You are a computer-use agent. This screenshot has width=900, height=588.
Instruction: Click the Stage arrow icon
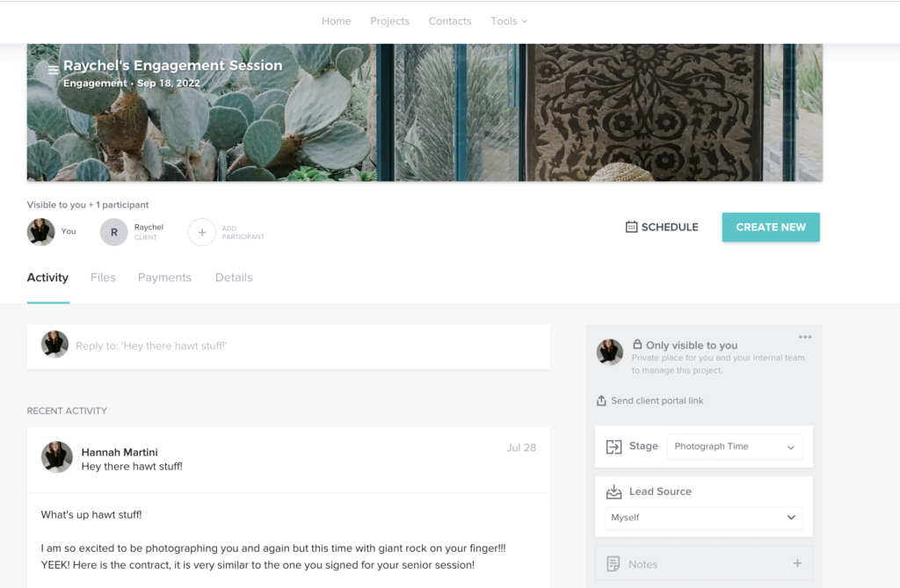[613, 446]
